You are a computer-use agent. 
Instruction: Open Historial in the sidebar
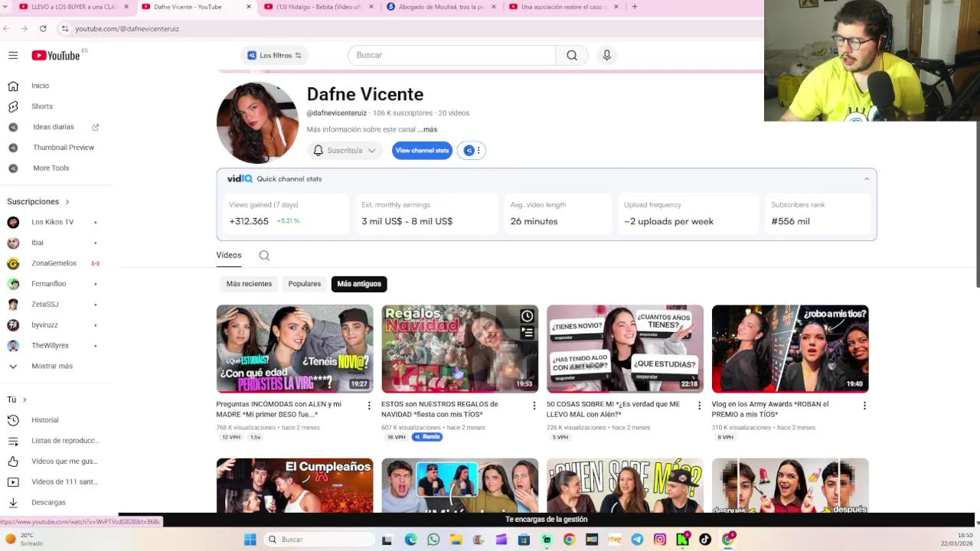click(x=45, y=420)
